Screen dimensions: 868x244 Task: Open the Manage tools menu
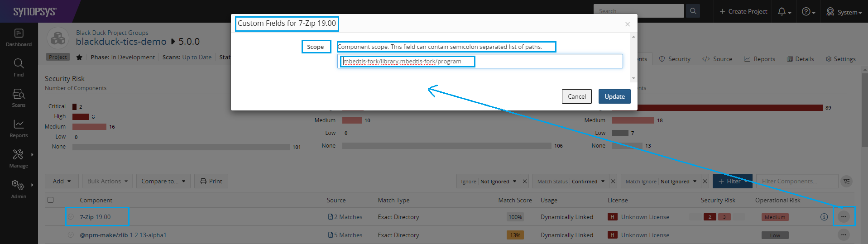(19, 158)
